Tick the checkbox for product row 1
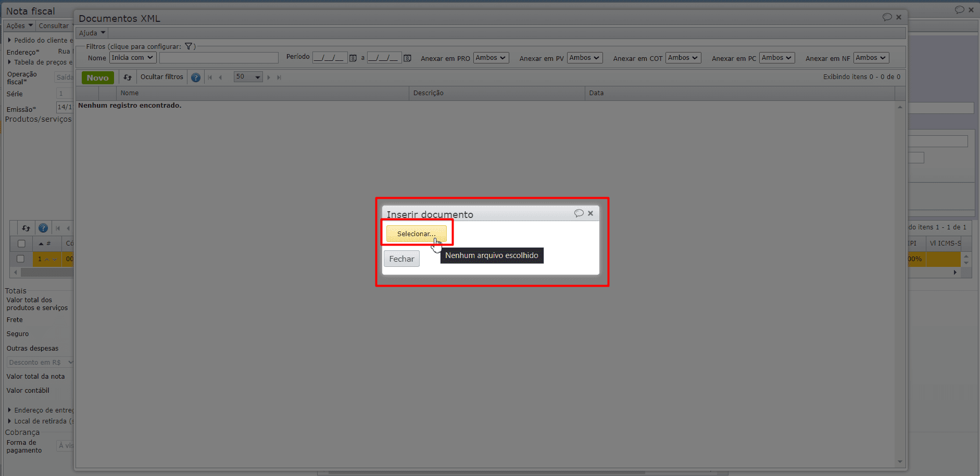The image size is (980, 476). (20, 259)
